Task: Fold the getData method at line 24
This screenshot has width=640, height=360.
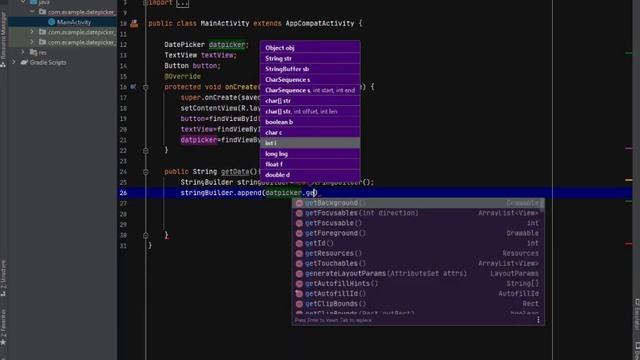Action: coord(146,172)
